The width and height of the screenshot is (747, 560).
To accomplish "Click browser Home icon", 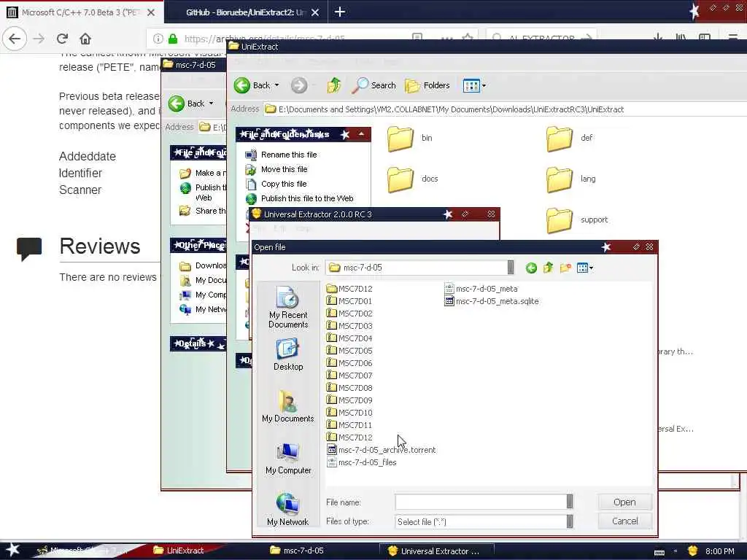I will (85, 39).
